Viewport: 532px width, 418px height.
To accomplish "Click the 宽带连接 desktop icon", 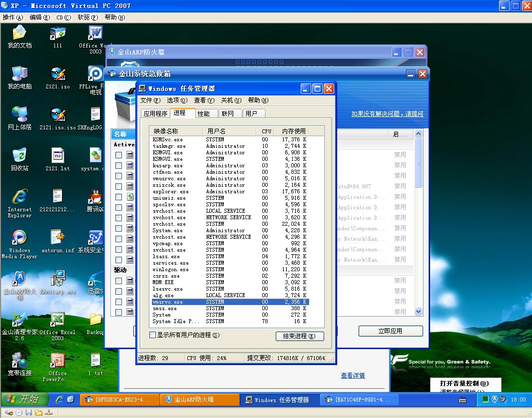I will click(x=19, y=364).
